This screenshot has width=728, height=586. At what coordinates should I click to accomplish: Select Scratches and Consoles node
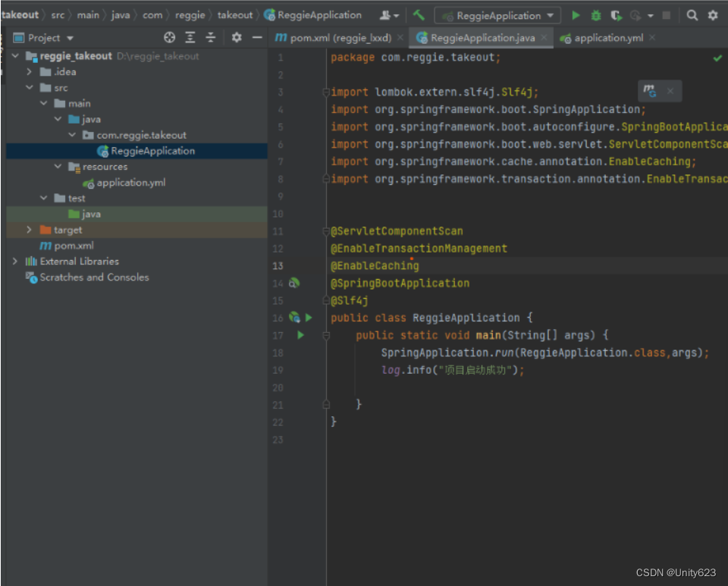(x=136, y=277)
